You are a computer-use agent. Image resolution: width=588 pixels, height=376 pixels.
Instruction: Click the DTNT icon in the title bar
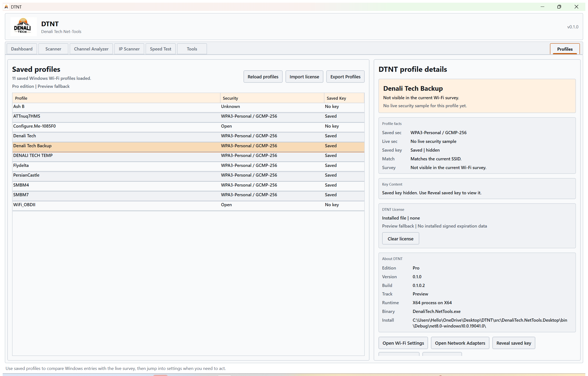6,7
